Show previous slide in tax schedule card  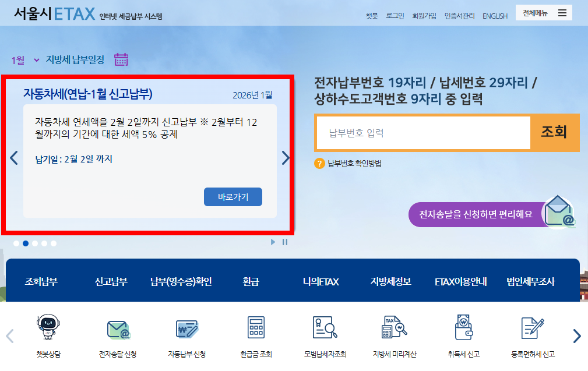[x=14, y=158]
